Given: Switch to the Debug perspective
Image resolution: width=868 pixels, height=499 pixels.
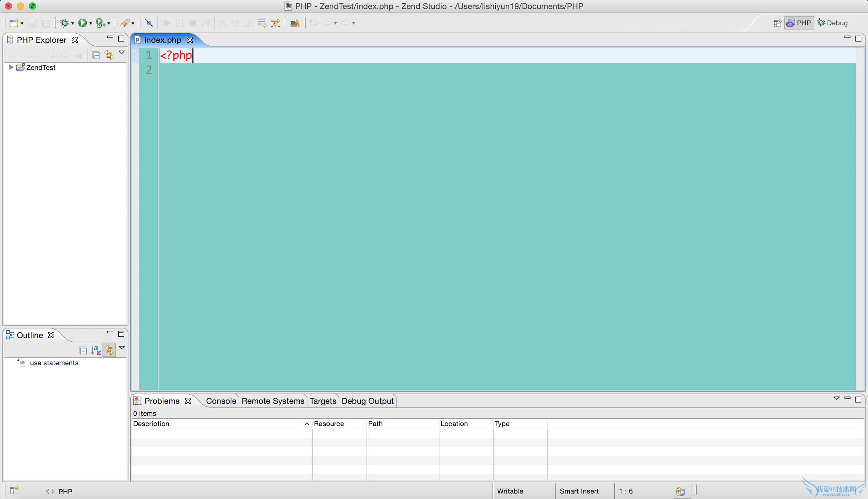Looking at the screenshot, I should click(832, 23).
